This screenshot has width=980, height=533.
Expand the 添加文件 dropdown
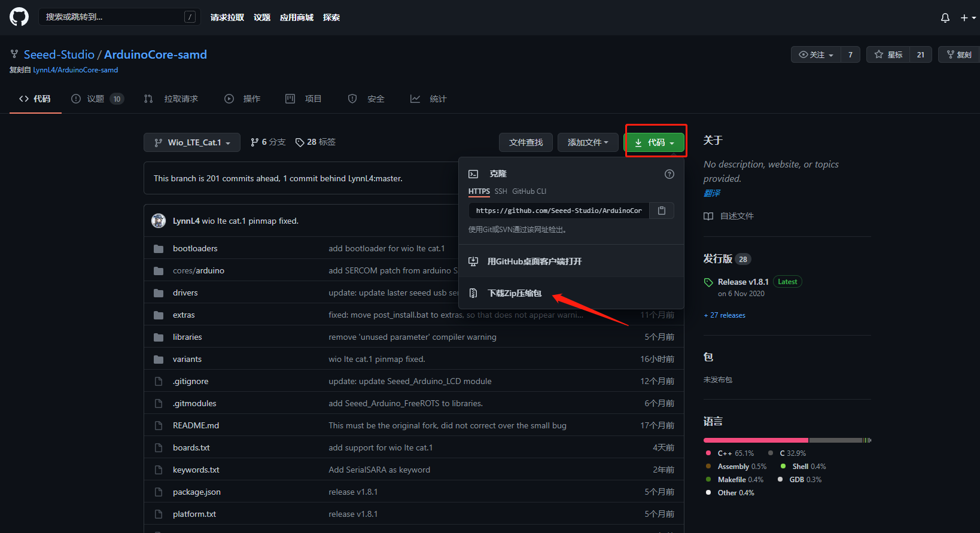588,142
